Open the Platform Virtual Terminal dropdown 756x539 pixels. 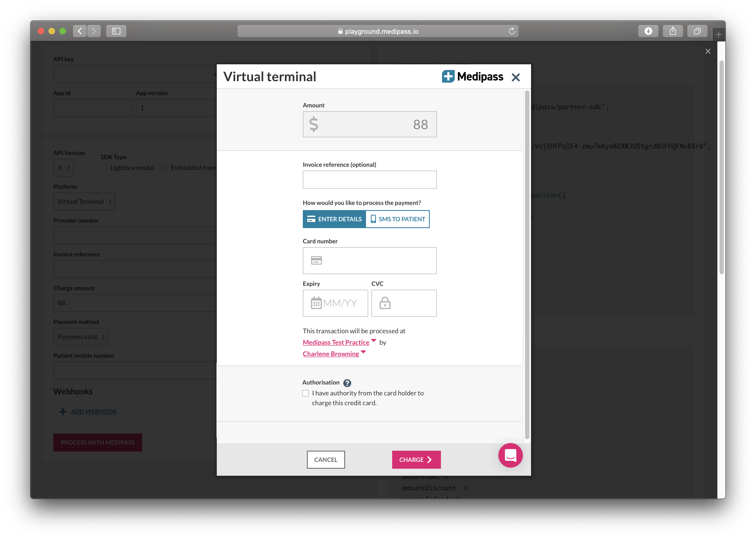[x=84, y=202]
